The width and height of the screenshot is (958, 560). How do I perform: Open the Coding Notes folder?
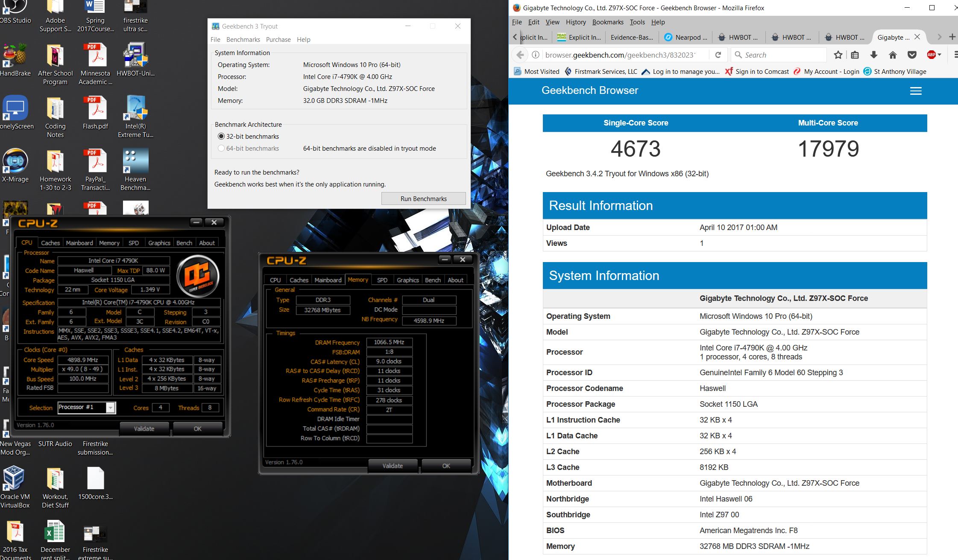click(55, 117)
